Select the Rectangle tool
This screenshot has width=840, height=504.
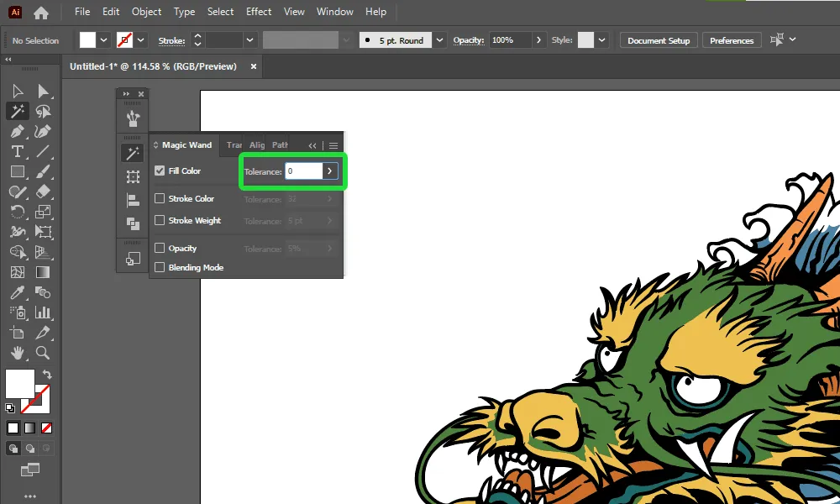tap(17, 172)
